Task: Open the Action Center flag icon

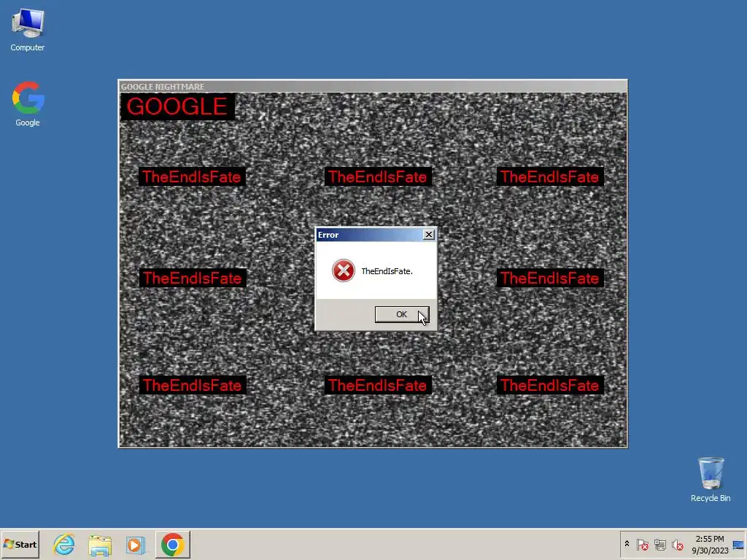Action: 642,544
